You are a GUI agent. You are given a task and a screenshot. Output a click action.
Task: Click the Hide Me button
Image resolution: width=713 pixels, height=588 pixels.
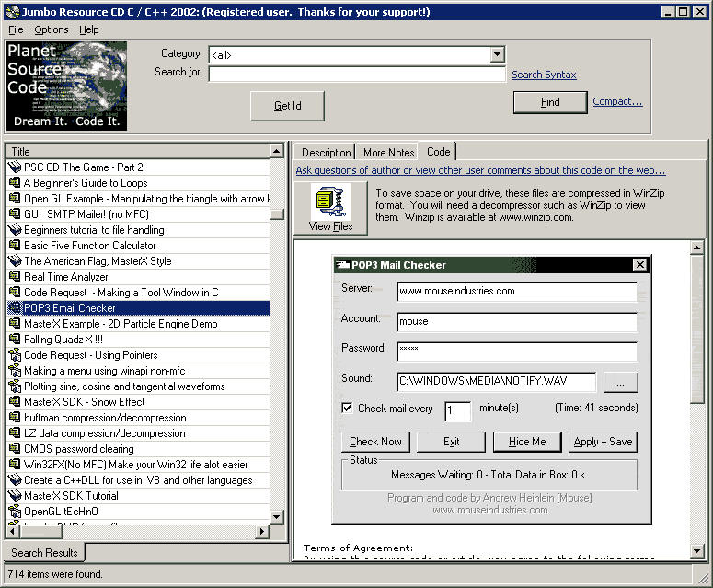pyautogui.click(x=527, y=442)
